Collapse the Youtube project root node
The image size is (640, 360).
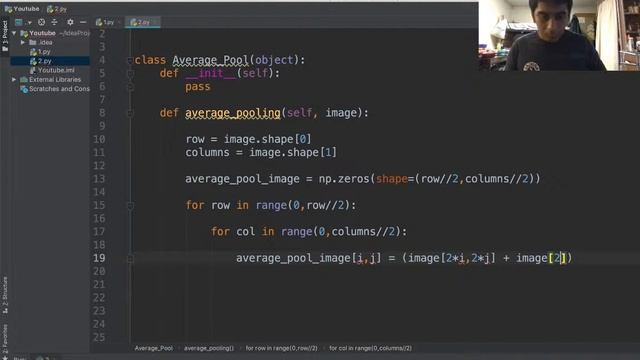point(14,33)
